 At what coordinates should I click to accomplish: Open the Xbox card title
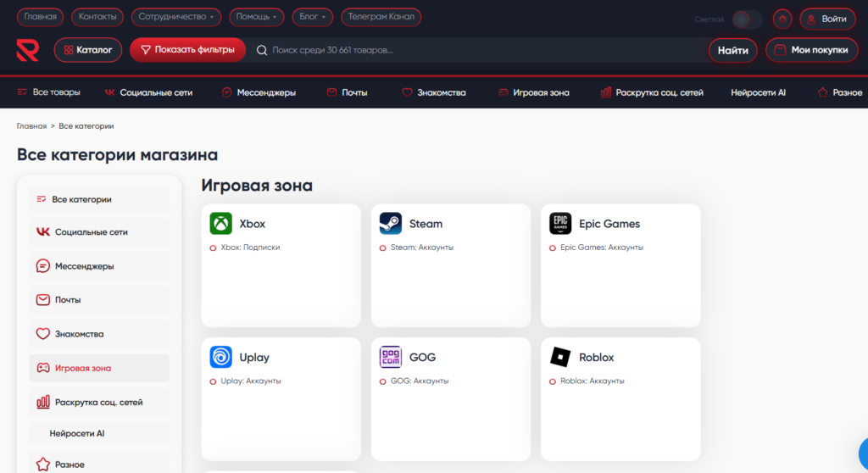point(253,224)
